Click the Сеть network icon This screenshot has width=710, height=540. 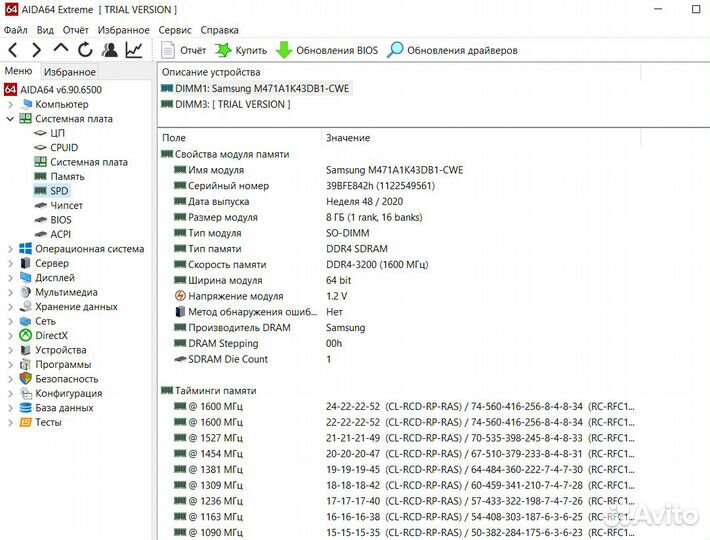point(26,321)
